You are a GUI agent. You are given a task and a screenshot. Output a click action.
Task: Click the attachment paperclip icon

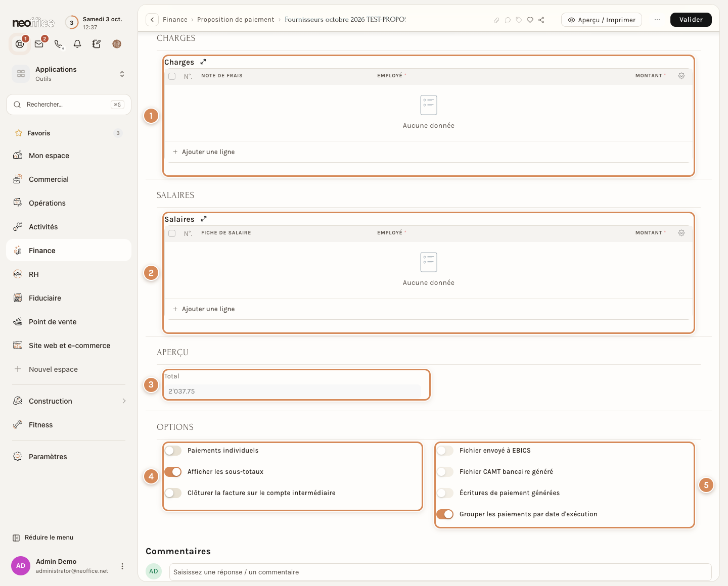(496, 20)
